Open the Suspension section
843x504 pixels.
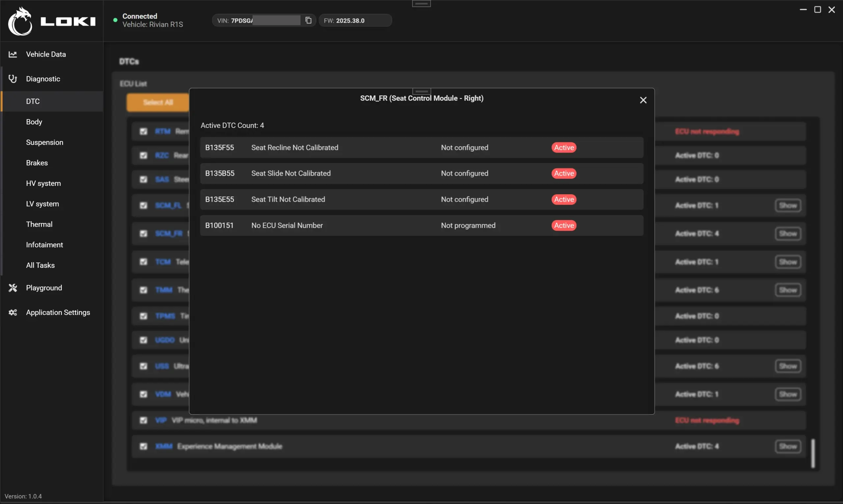point(52,142)
